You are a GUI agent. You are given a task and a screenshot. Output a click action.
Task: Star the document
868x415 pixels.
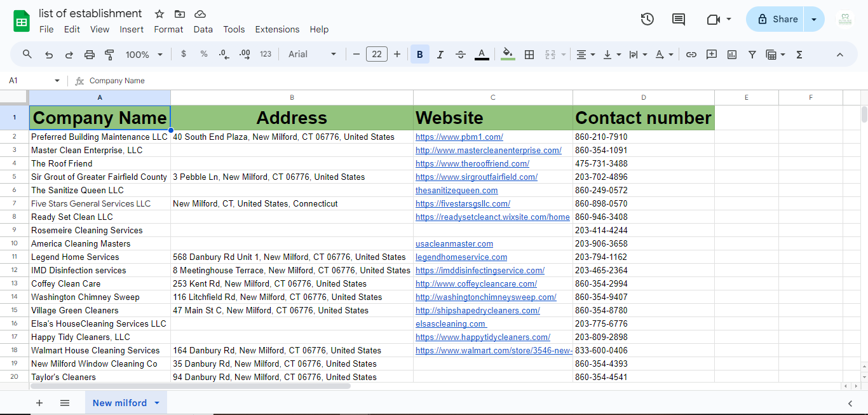(x=159, y=14)
